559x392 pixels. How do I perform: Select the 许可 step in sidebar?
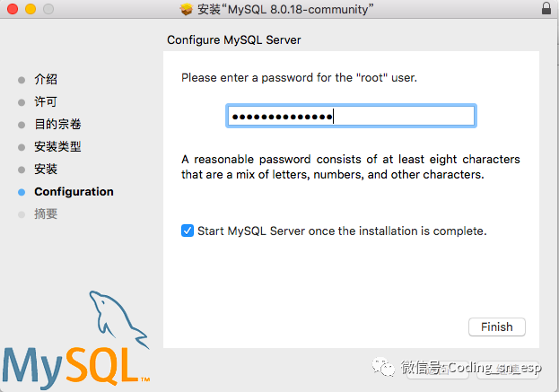(46, 102)
